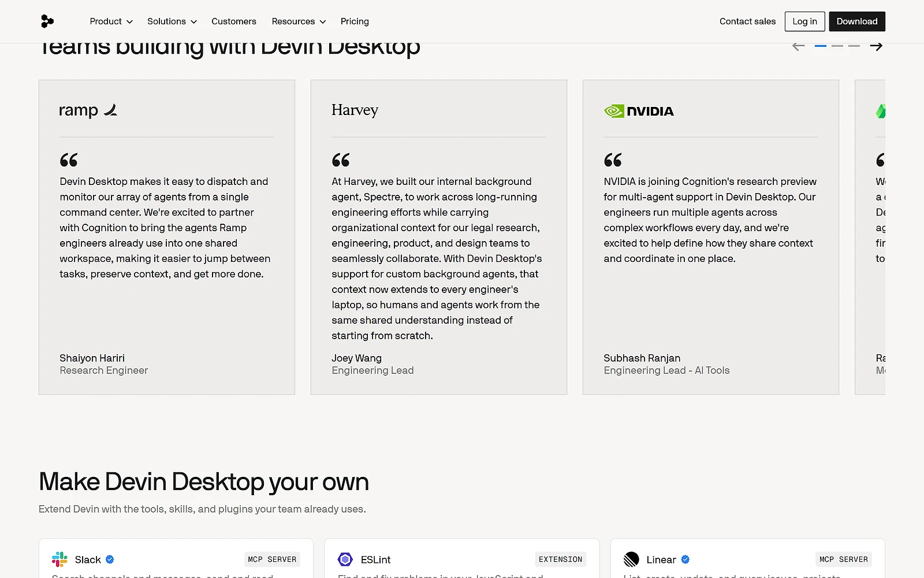Screen dimensions: 924x578
Task: Click the Make Devin Desktop your own heading
Action: pyautogui.click(x=204, y=482)
